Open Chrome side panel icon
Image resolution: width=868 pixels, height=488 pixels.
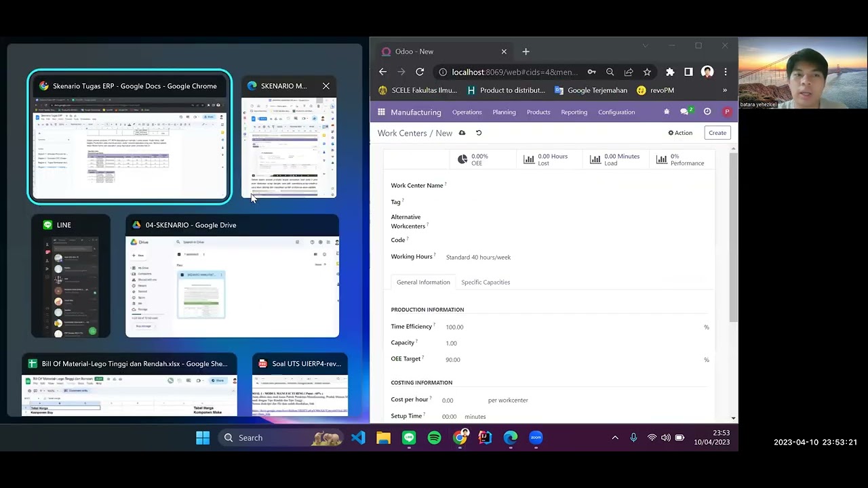click(x=688, y=72)
